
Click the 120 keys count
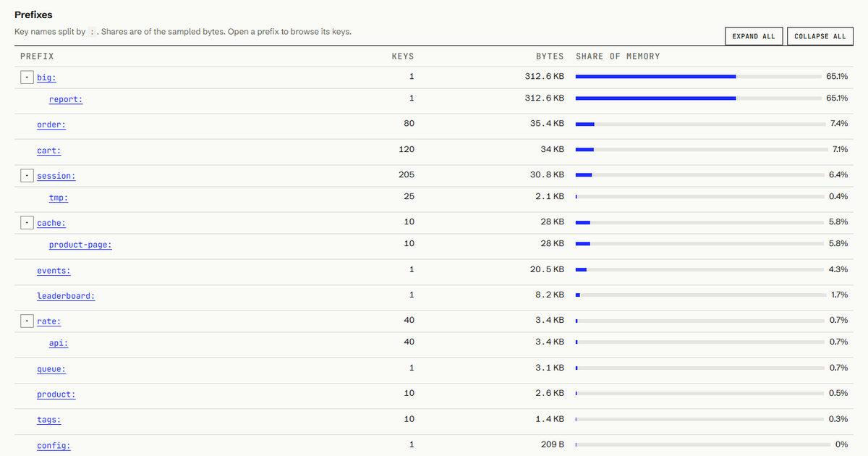tap(407, 150)
